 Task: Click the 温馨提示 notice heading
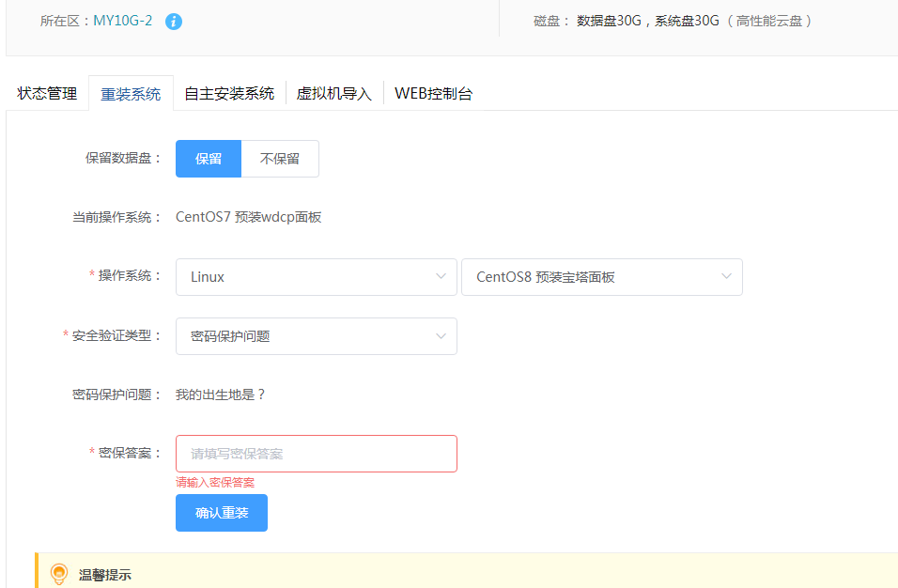tap(105, 575)
